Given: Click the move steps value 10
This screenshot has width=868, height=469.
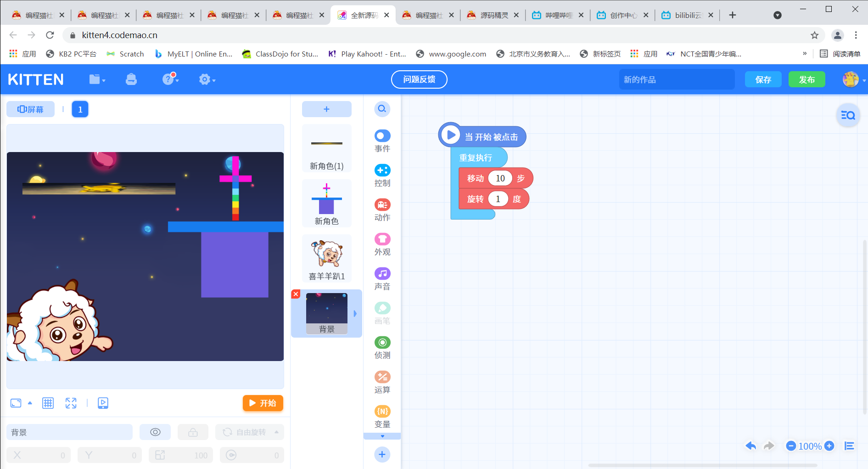Looking at the screenshot, I should [x=500, y=178].
